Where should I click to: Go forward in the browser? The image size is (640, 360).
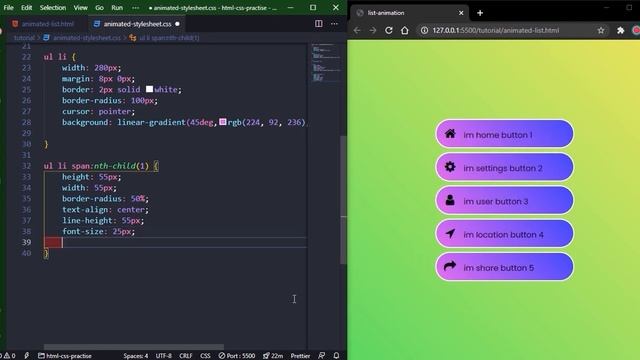373,30
